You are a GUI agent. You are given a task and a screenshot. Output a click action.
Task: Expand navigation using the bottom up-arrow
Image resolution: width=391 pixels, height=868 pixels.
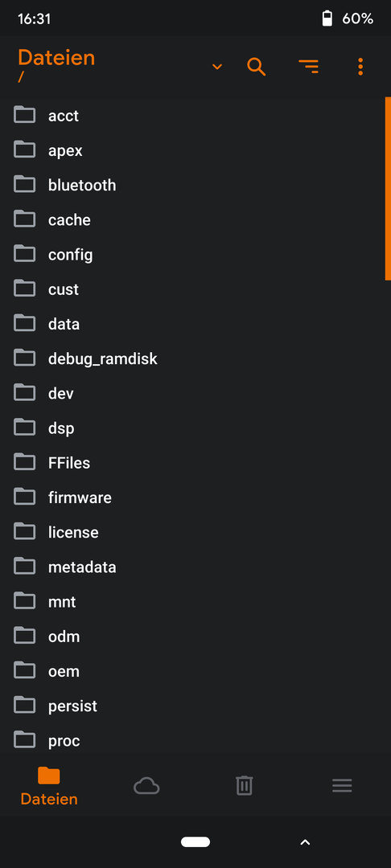[x=305, y=842]
